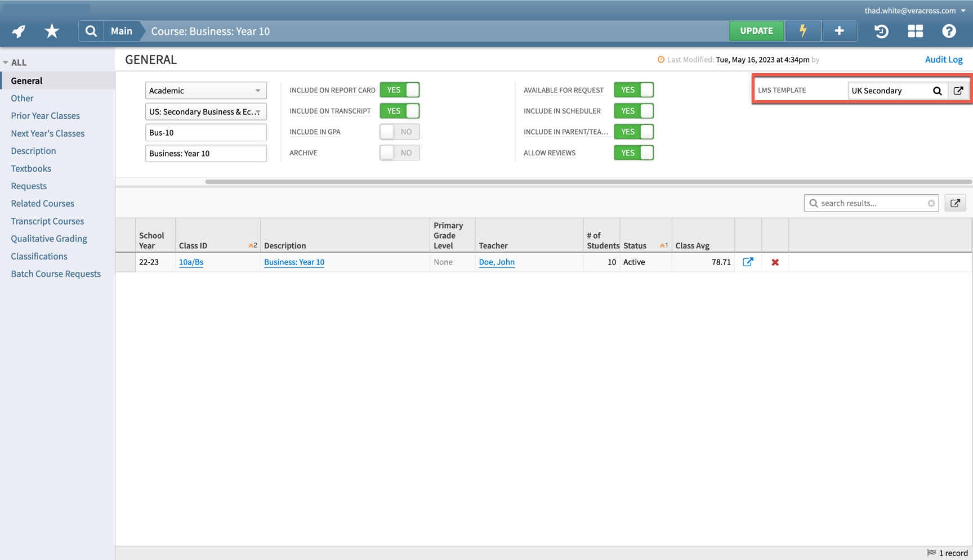The height and width of the screenshot is (560, 973).
Task: Select the Classifications sidebar item
Action: (x=38, y=256)
